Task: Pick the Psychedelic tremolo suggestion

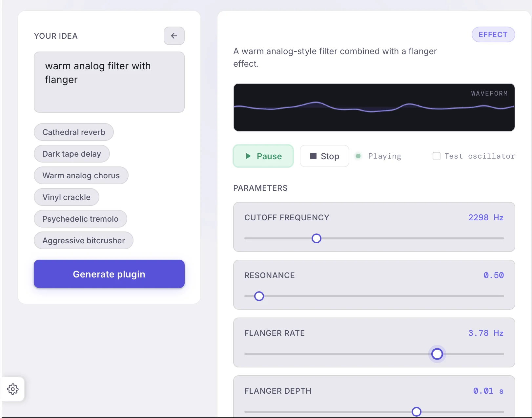Action: tap(80, 219)
